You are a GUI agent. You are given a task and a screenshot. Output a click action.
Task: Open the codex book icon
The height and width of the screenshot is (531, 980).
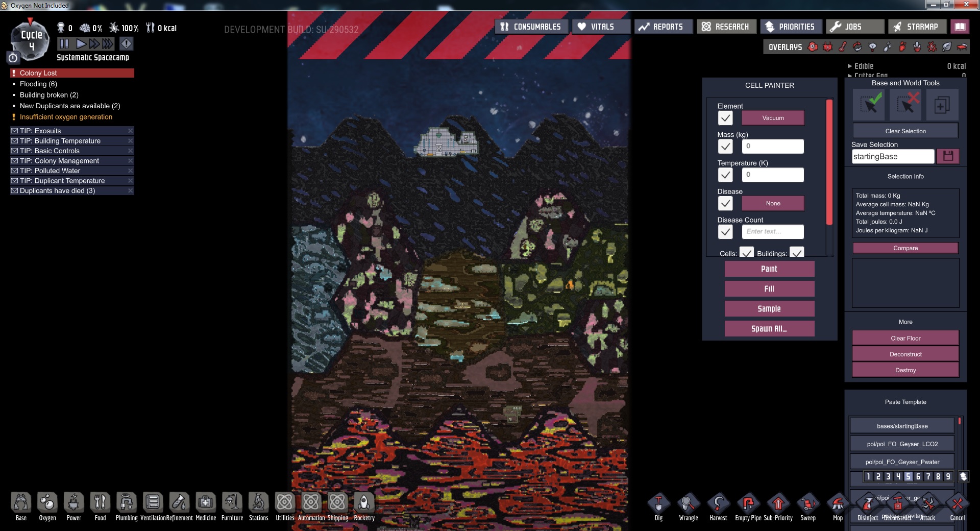[960, 27]
